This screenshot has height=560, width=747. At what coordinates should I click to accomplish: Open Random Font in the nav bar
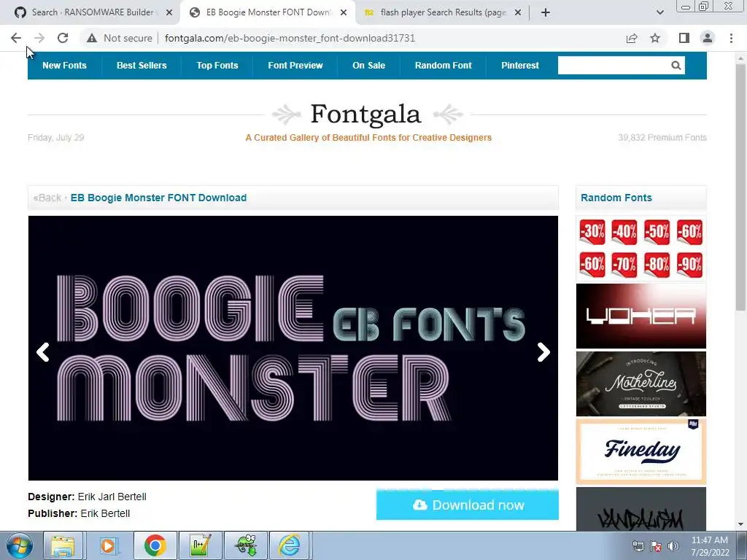tap(443, 65)
